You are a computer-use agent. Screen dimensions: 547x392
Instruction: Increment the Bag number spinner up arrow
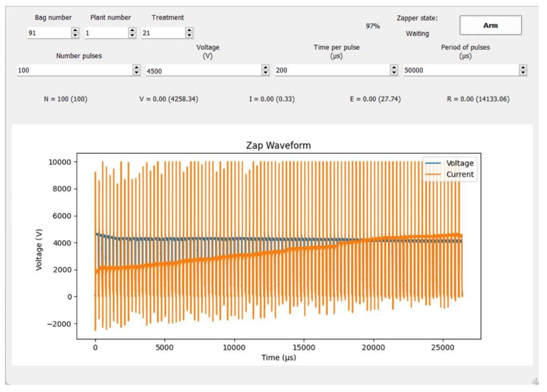[75, 30]
